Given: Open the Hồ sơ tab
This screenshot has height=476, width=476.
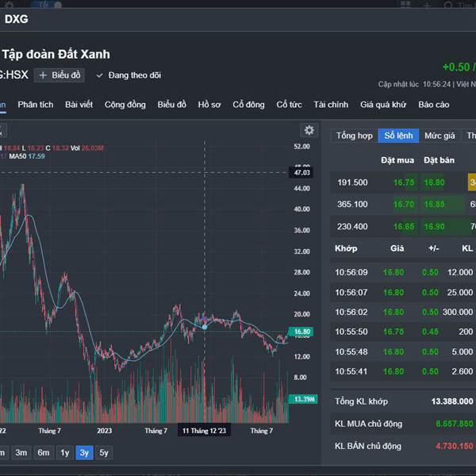Looking at the screenshot, I should coord(209,105).
